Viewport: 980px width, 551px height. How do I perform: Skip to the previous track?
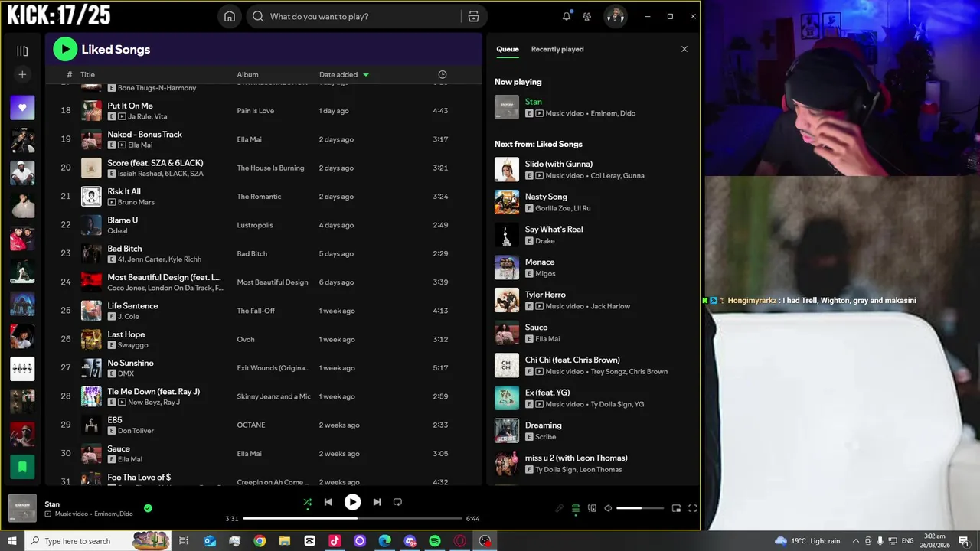(x=328, y=502)
